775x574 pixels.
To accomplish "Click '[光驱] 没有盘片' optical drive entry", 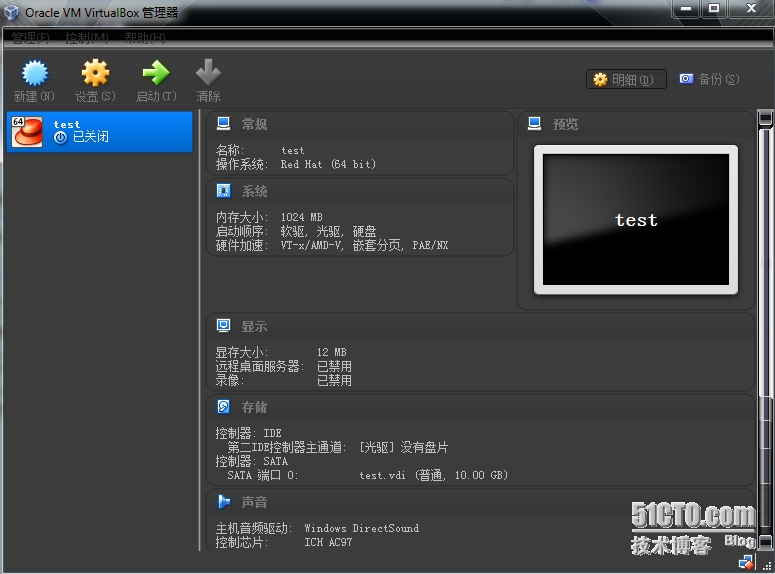I will click(404, 447).
